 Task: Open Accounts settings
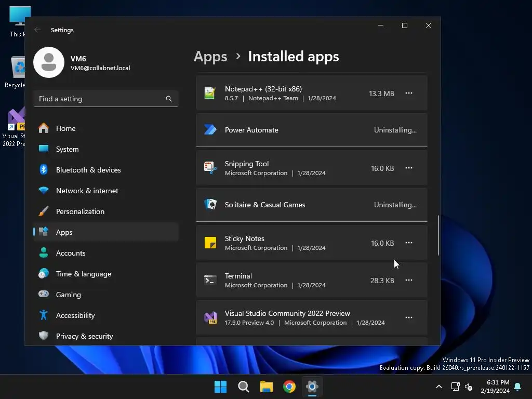pyautogui.click(x=106, y=253)
